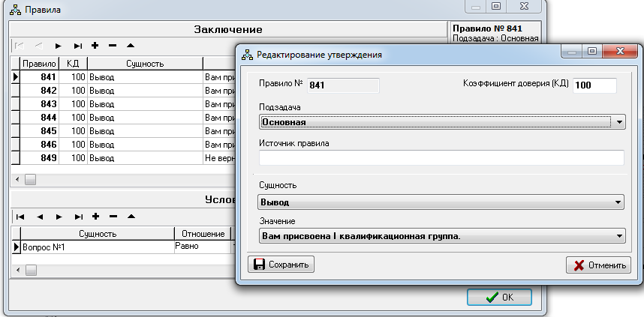Edit record triangle in Заключение navigator

tap(130, 46)
